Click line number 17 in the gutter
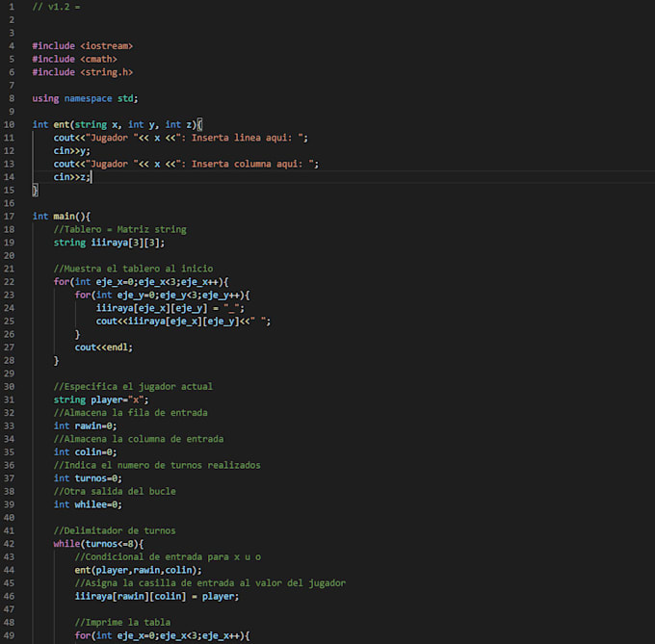 pyautogui.click(x=9, y=217)
